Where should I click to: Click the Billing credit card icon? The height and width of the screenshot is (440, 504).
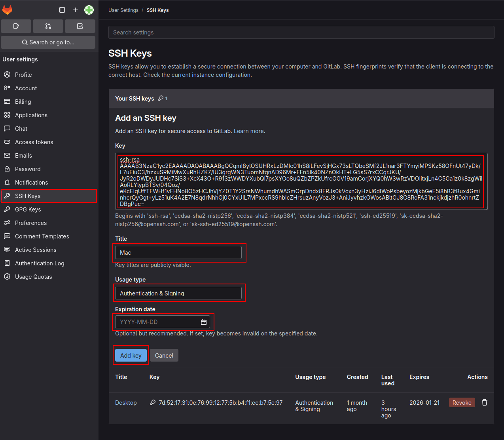point(7,101)
